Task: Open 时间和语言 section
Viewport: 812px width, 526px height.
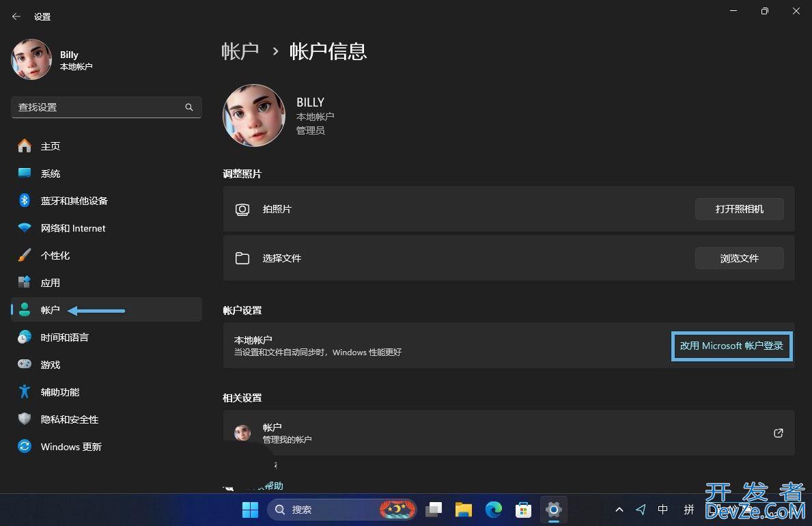Action: coord(64,337)
